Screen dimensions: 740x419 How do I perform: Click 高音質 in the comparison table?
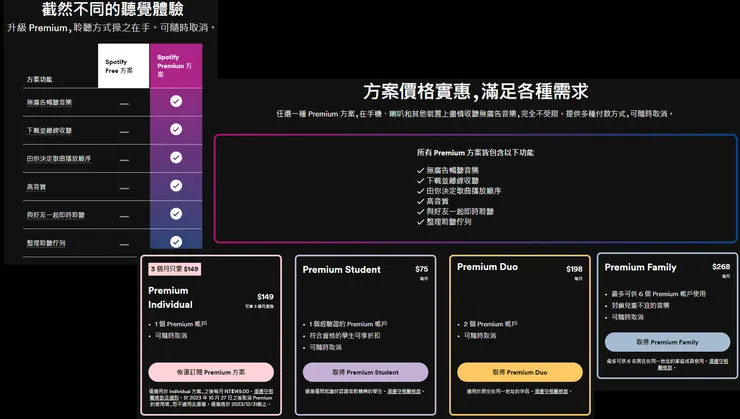(36, 187)
